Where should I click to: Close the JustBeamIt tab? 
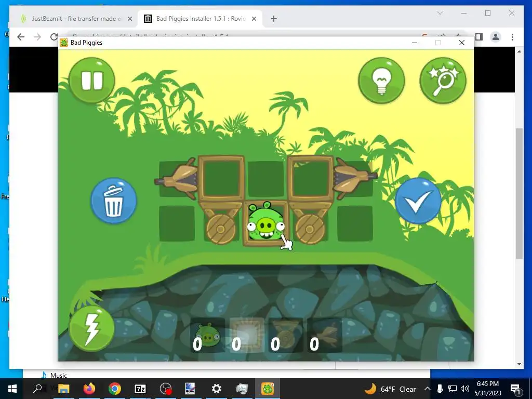pos(129,19)
